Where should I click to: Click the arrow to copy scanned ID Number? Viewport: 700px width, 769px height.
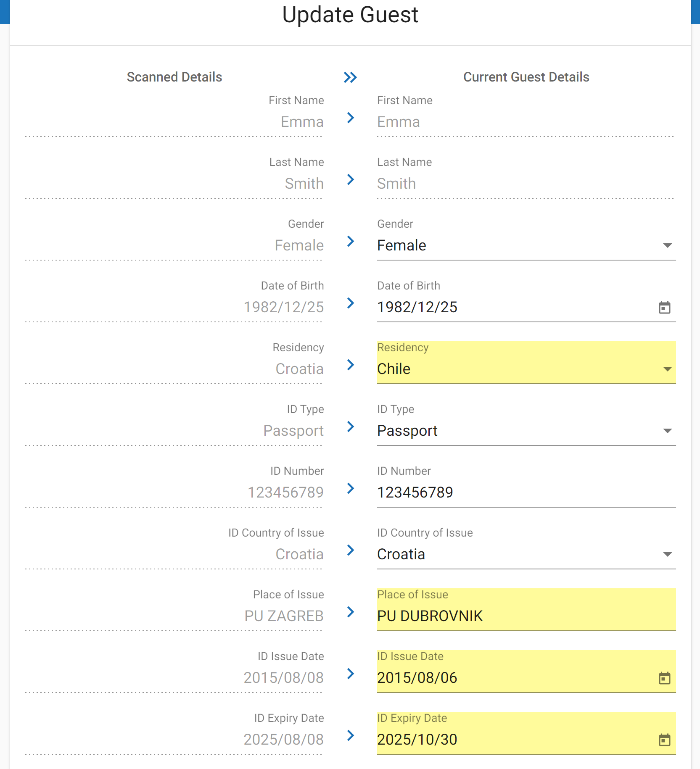click(350, 489)
